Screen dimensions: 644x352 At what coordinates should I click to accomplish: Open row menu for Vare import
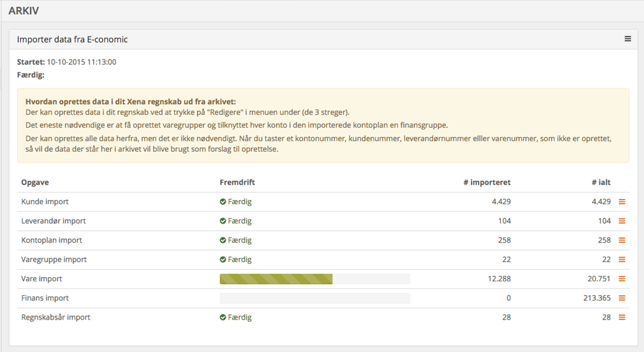tap(622, 279)
